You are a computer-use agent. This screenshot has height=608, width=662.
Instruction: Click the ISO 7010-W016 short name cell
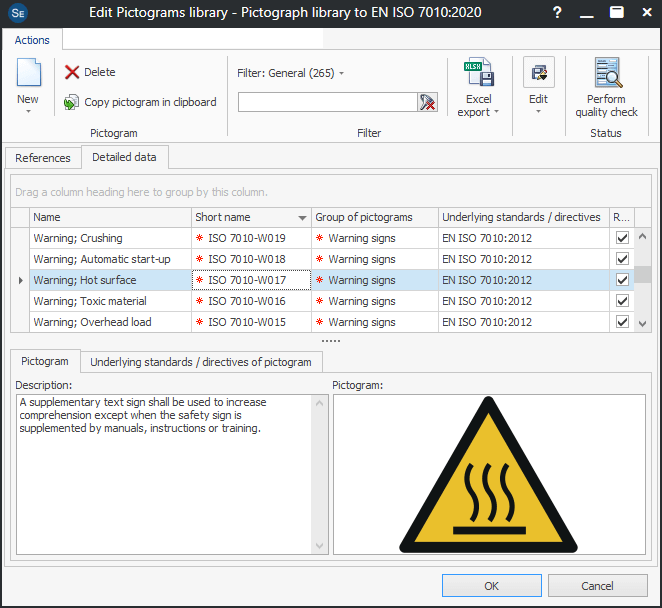coord(252,301)
